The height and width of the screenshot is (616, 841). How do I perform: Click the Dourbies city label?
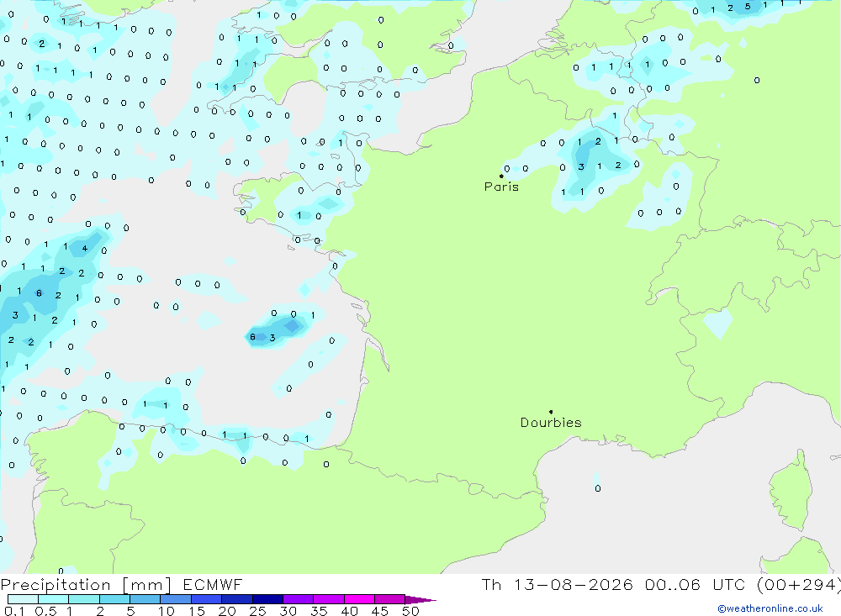551,423
